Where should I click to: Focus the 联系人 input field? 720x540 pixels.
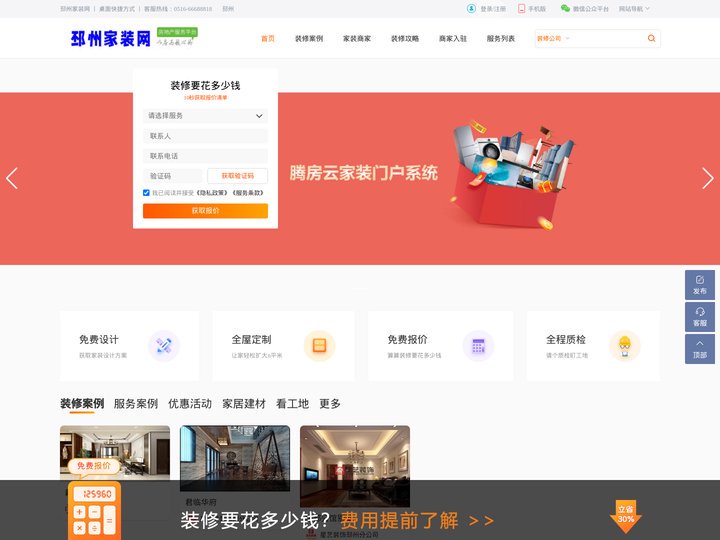pyautogui.click(x=205, y=136)
